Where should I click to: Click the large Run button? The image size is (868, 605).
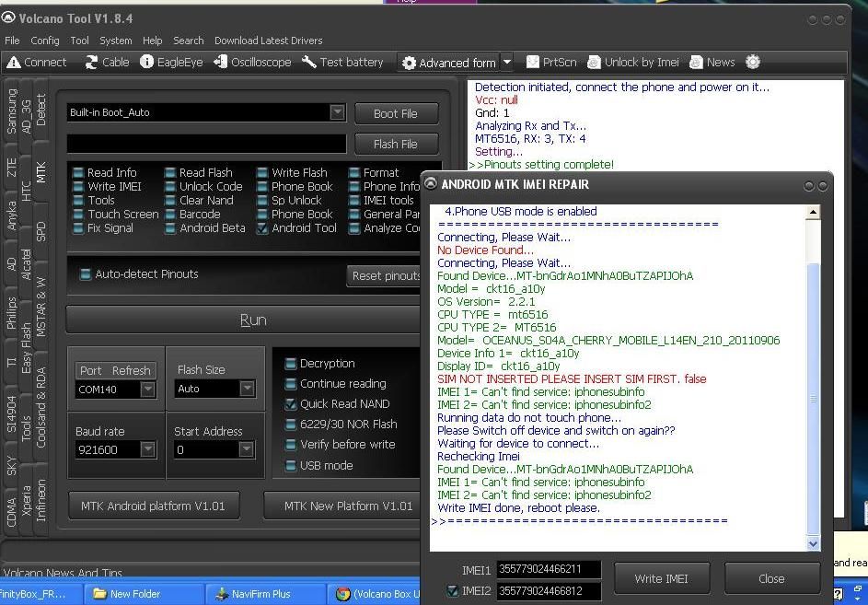252,320
